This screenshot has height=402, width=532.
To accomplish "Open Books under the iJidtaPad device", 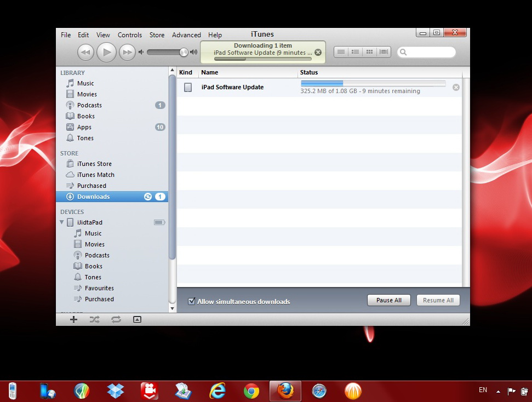I will pyautogui.click(x=112, y=266).
